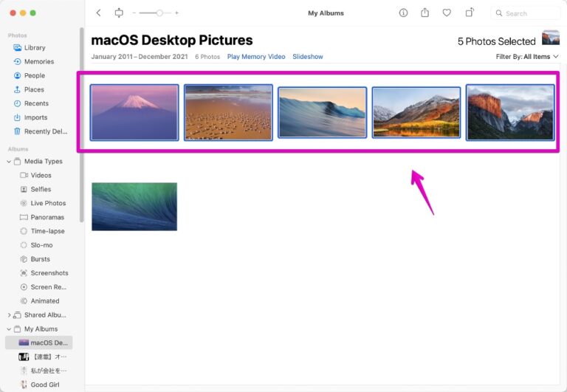Screen dimensions: 567x392
Task: Click the zoom slider minus sign
Action: (134, 13)
